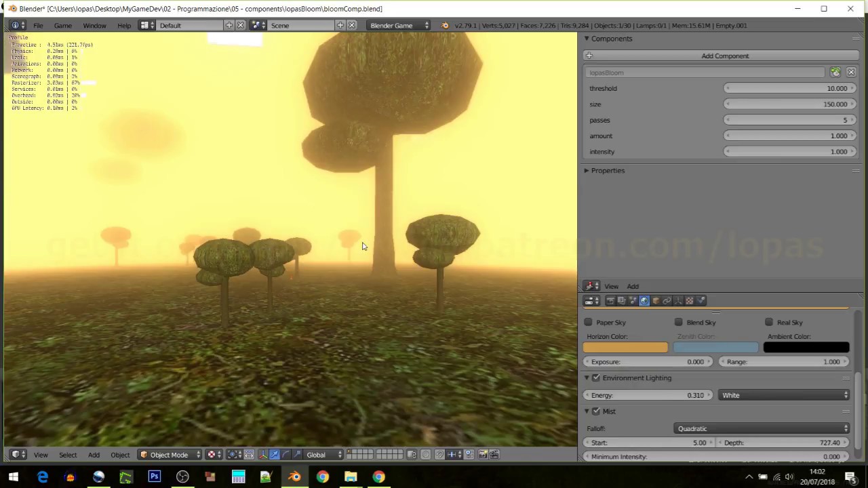Open the Object properties tab icon
Image resolution: width=868 pixels, height=488 pixels.
(x=656, y=301)
